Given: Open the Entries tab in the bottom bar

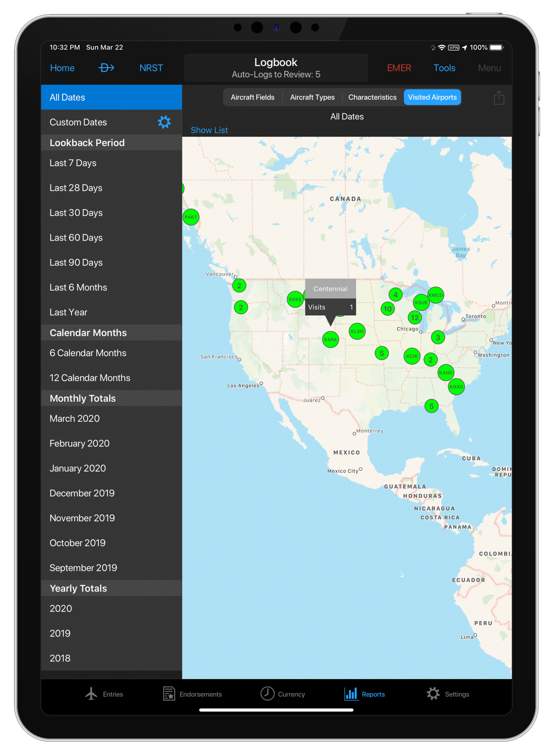Looking at the screenshot, I should point(104,694).
